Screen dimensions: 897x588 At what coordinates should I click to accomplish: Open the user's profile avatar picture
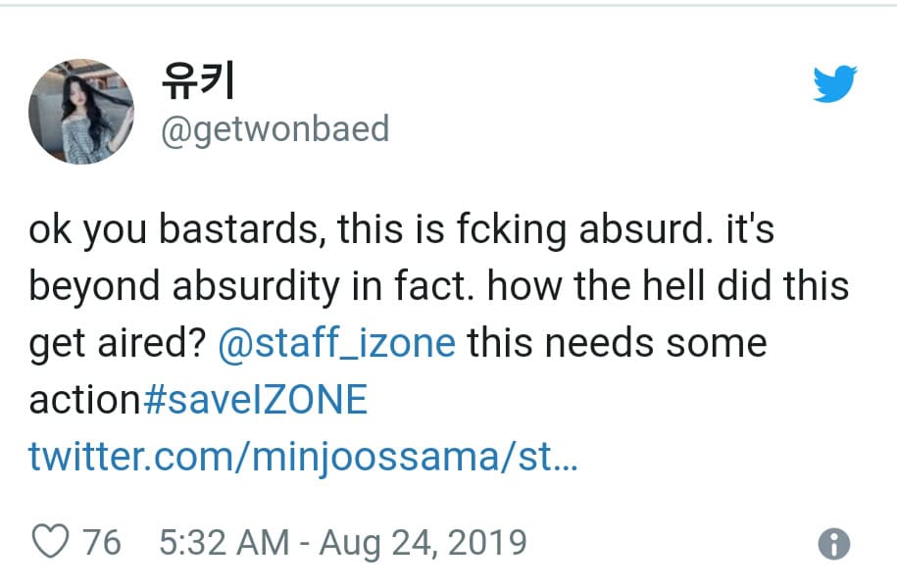pos(81,110)
